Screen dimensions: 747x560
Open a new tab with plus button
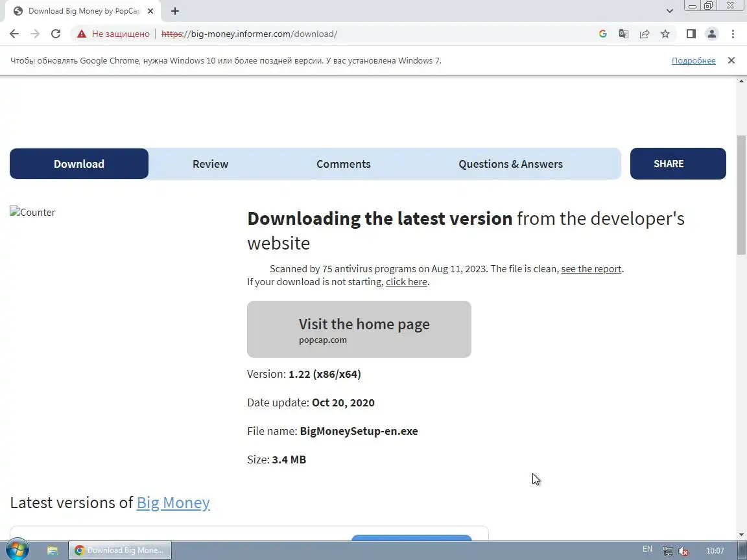coord(175,11)
